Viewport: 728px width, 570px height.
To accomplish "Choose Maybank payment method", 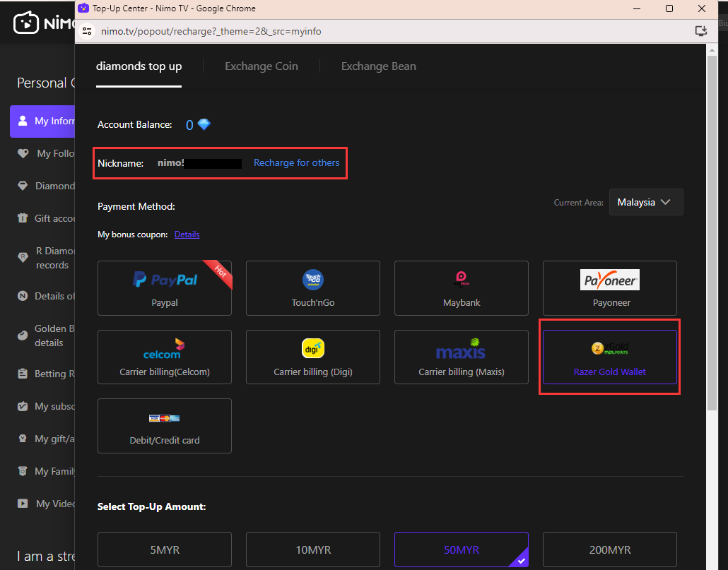I will 462,288.
